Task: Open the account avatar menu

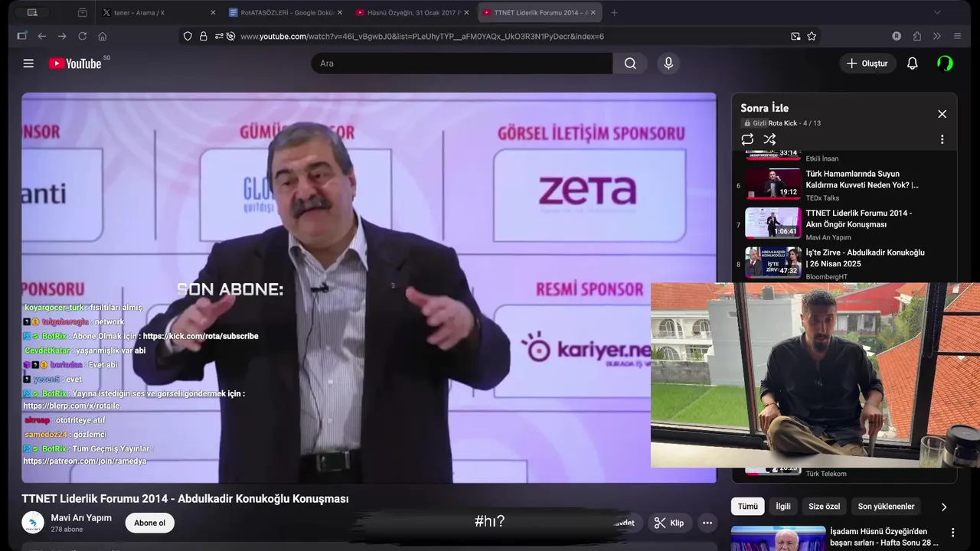Action: (x=945, y=64)
